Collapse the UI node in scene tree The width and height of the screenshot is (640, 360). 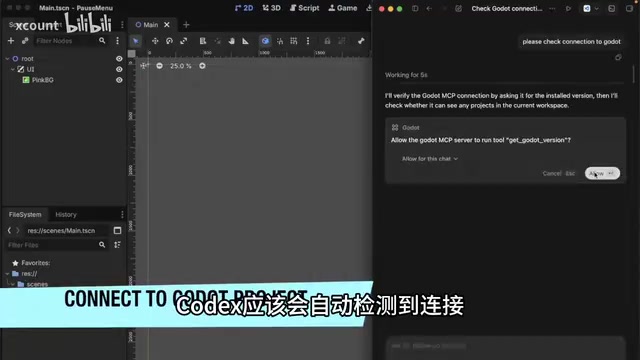click(13, 69)
